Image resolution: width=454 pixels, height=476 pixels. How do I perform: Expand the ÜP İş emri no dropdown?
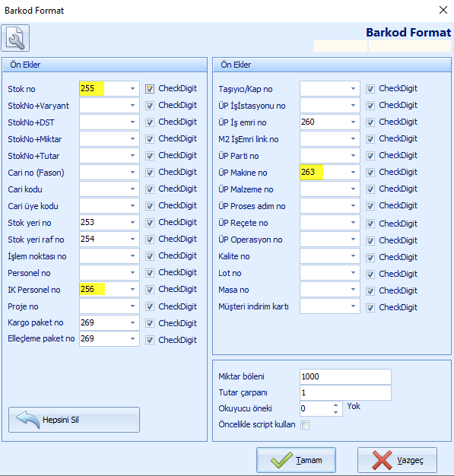353,122
